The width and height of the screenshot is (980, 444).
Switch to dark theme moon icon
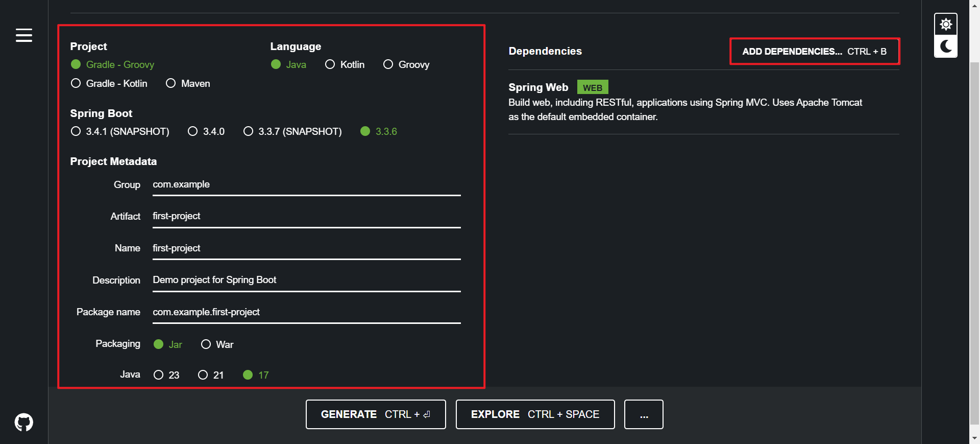[x=946, y=46]
